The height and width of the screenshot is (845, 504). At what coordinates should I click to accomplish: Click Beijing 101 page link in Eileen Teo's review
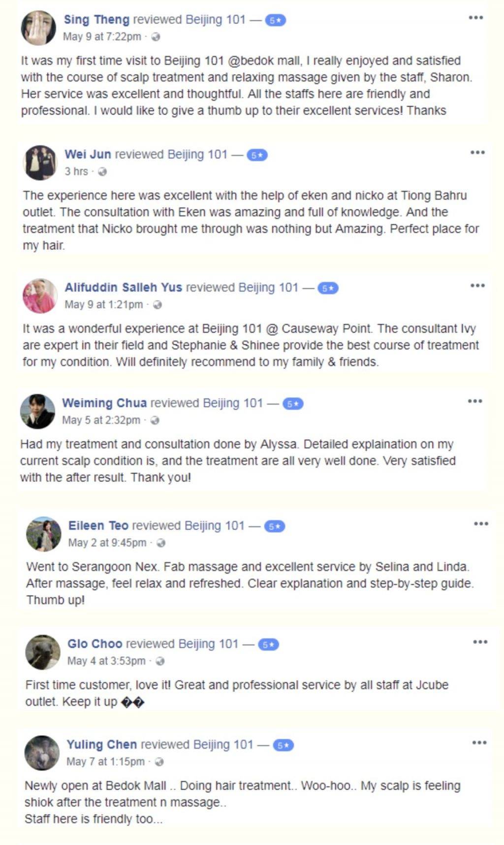coord(214,526)
